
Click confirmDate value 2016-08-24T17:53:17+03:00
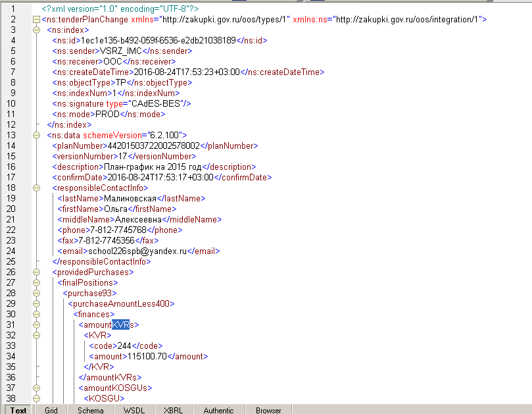(x=160, y=177)
